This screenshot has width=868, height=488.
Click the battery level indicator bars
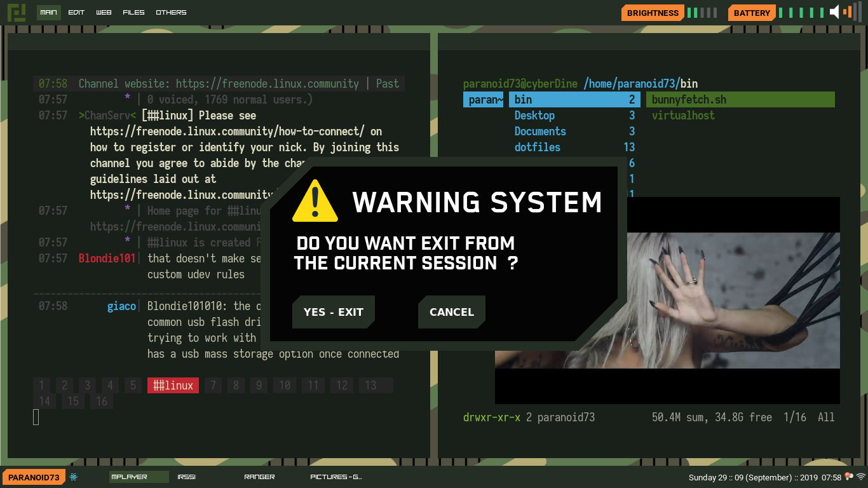pyautogui.click(x=801, y=13)
